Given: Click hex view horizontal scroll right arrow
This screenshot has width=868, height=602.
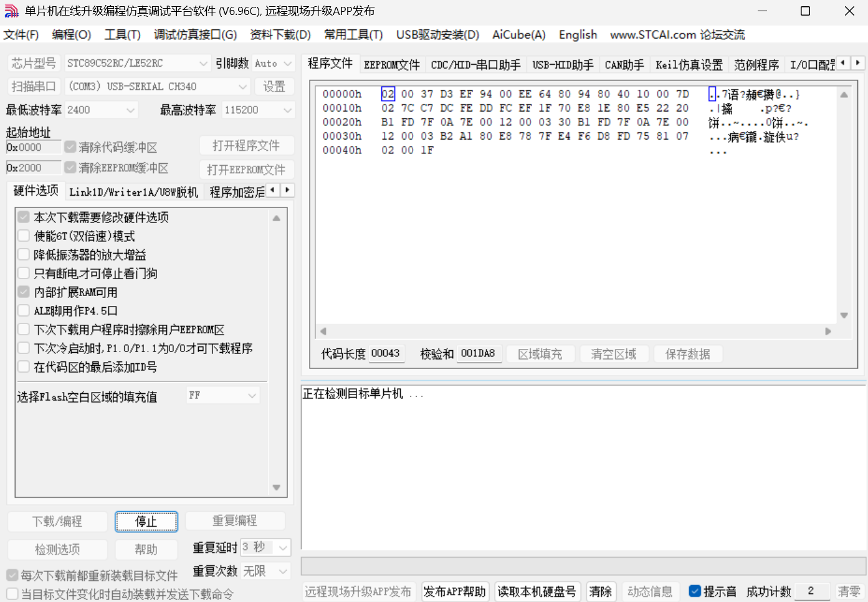Looking at the screenshot, I should tap(828, 331).
